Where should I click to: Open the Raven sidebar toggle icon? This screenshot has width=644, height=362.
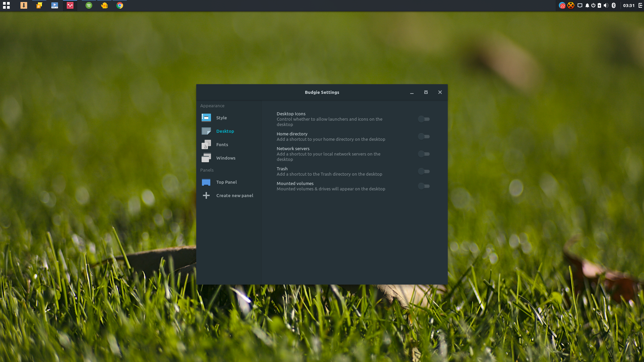pos(640,5)
